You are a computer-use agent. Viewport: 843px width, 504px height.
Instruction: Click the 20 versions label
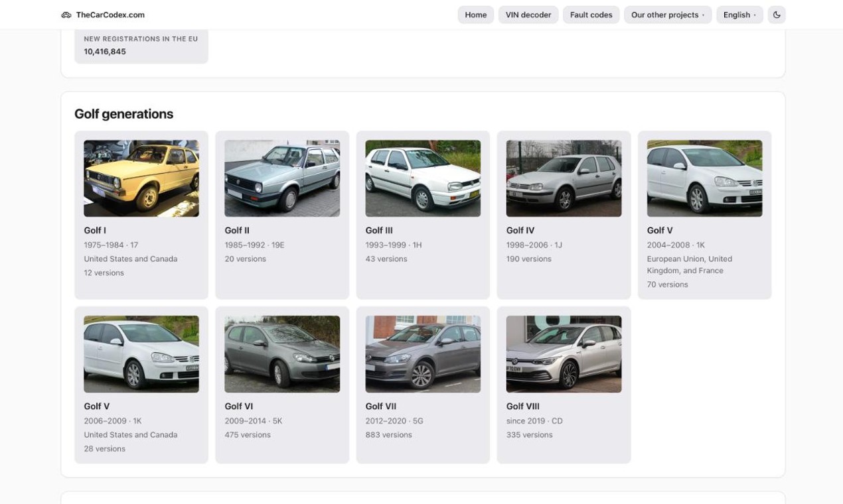[x=246, y=259]
